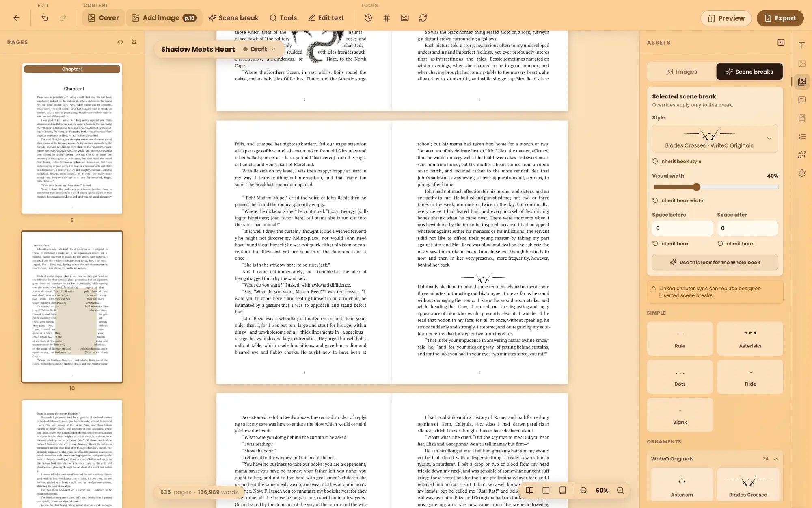Screen dimensions: 812x508
Task: Open comments in right sidebar
Action: (802, 100)
